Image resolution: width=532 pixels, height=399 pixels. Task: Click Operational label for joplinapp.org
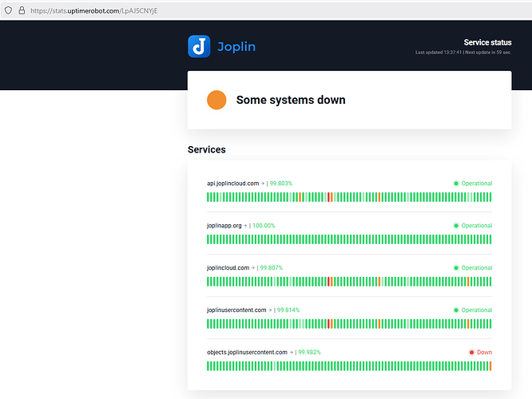(x=477, y=226)
